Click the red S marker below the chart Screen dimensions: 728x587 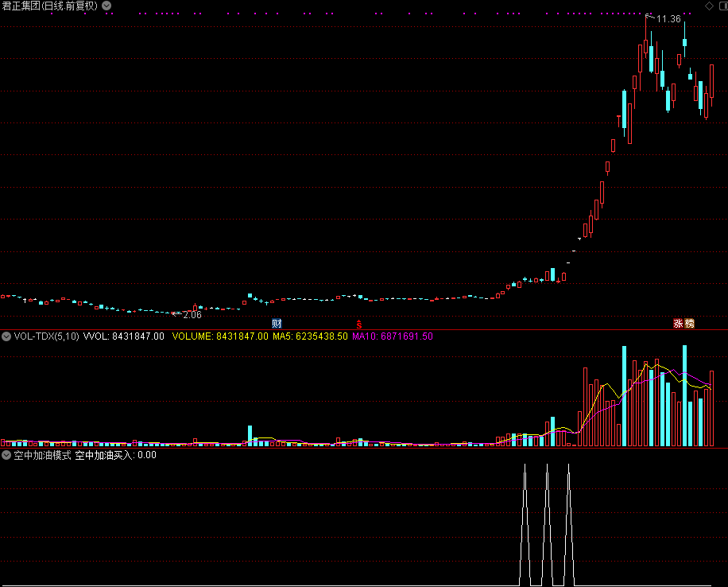tap(359, 324)
